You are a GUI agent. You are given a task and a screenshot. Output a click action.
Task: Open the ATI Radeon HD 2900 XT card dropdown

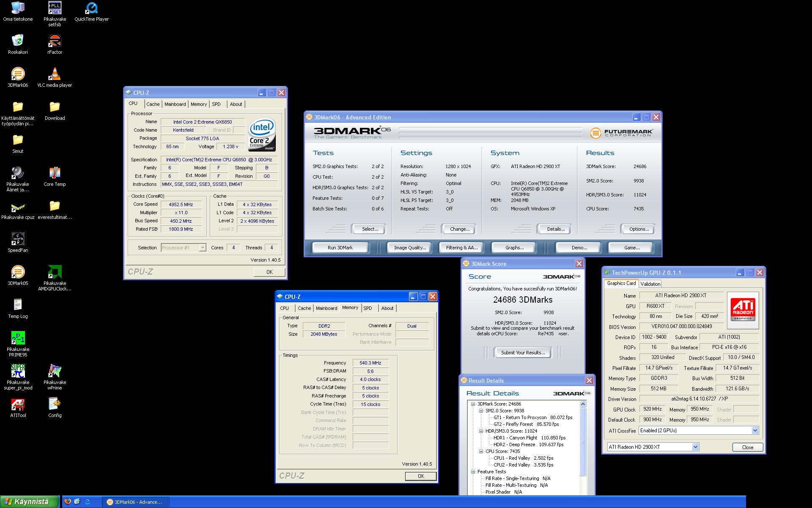[x=653, y=447]
